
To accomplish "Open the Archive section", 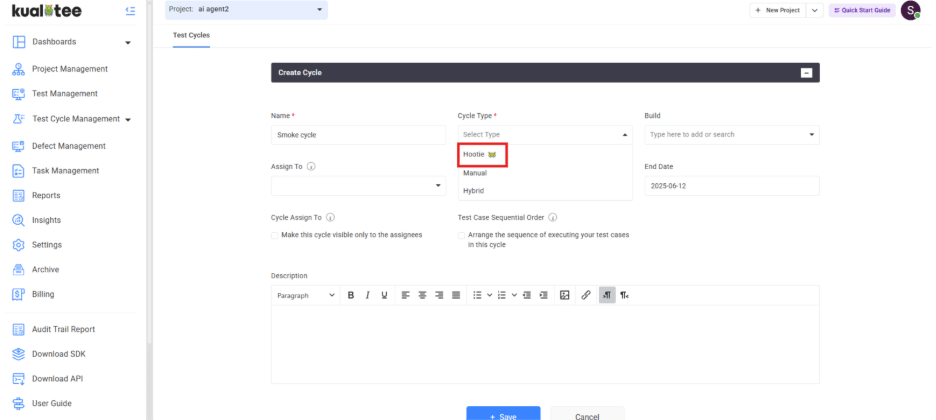I will pyautogui.click(x=45, y=270).
